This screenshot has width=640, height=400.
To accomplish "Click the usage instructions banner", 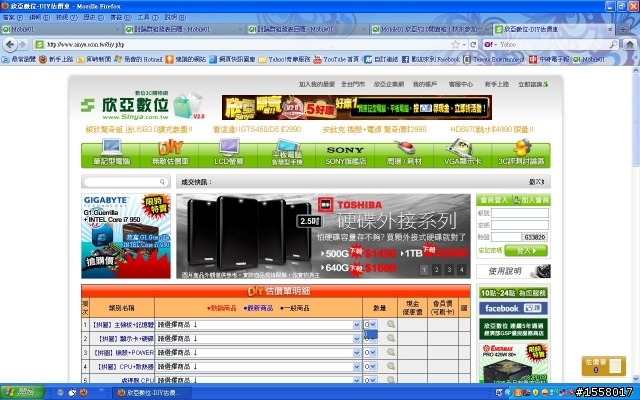I will click(x=513, y=271).
